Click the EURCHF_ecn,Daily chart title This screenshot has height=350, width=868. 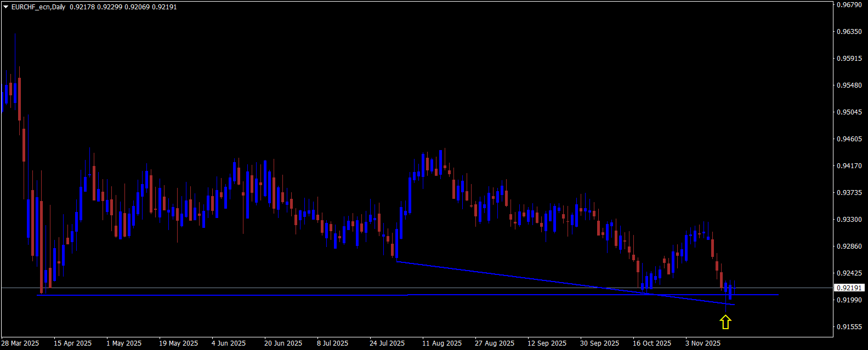38,7
